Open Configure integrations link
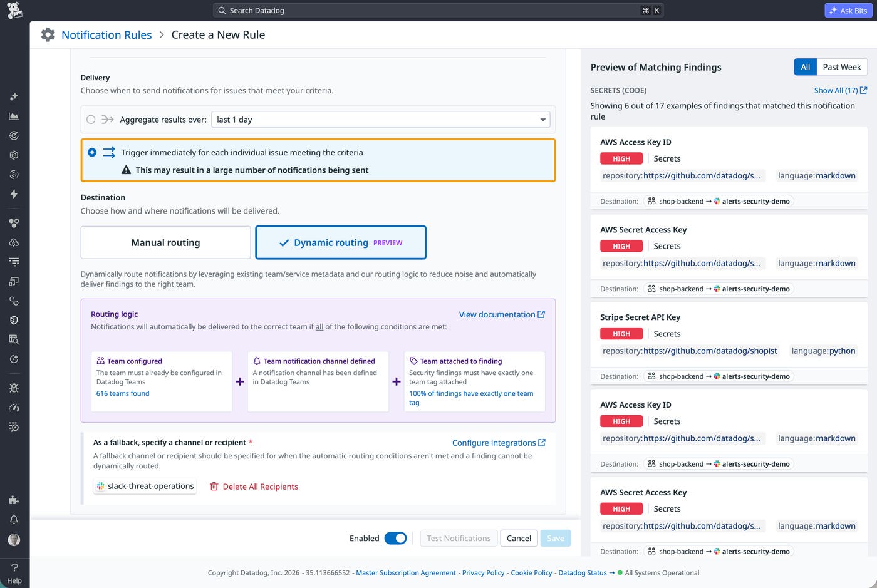The height and width of the screenshot is (588, 877). pyautogui.click(x=499, y=443)
